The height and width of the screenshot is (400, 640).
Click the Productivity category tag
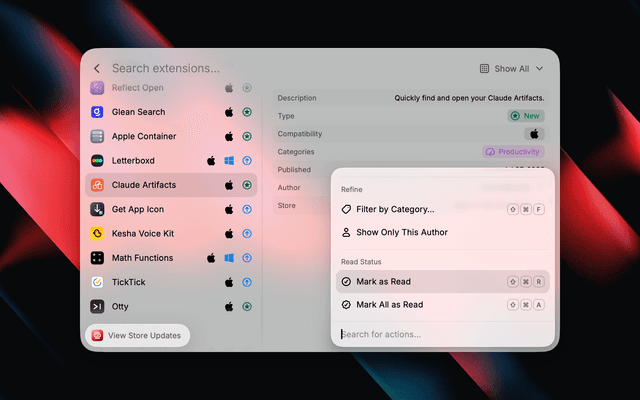point(513,152)
